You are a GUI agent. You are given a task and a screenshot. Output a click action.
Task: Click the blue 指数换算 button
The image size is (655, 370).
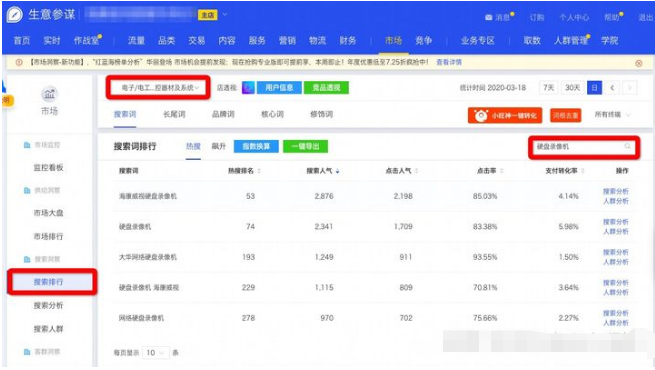point(256,146)
